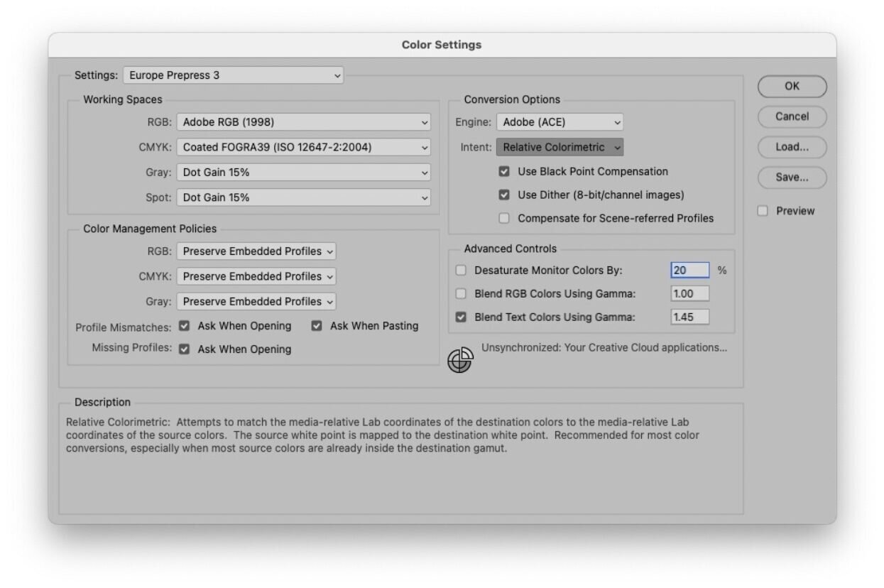Turn on the Preview checkbox
Screen dimensions: 884x588
(x=763, y=211)
